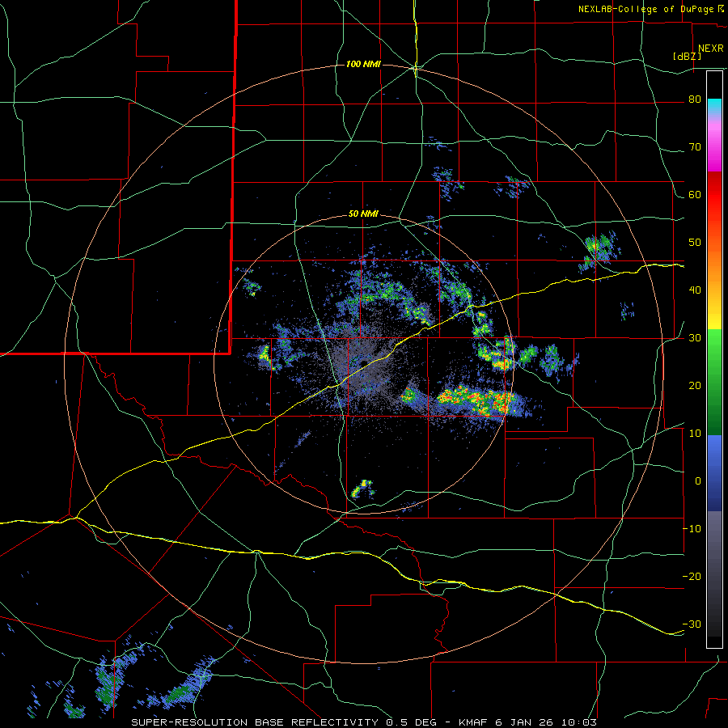Click the 70 value on dBZ scale
728x728 pixels.
(x=695, y=147)
